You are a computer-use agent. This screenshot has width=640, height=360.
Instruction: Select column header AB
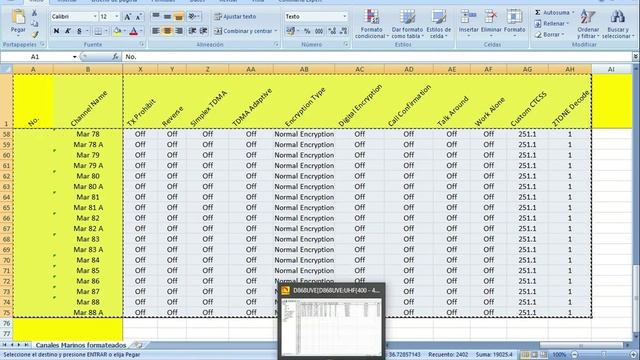pyautogui.click(x=304, y=69)
